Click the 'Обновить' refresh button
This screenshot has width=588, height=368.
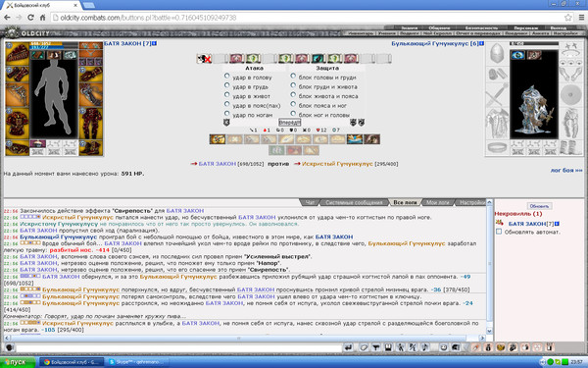(x=539, y=206)
